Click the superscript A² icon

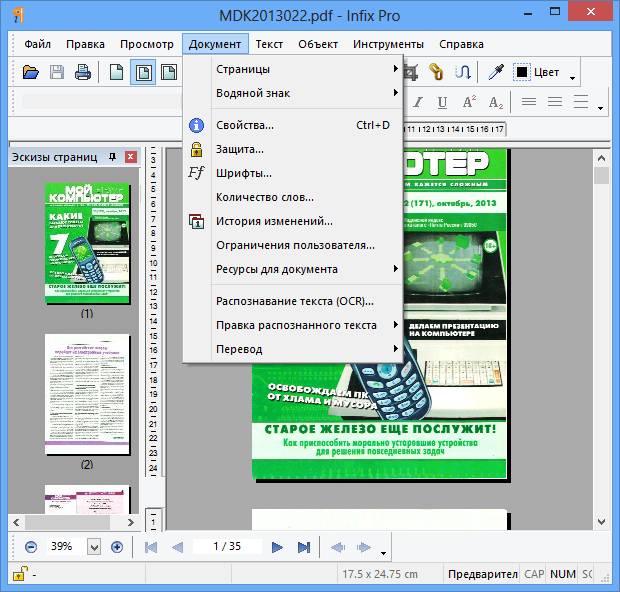(467, 102)
